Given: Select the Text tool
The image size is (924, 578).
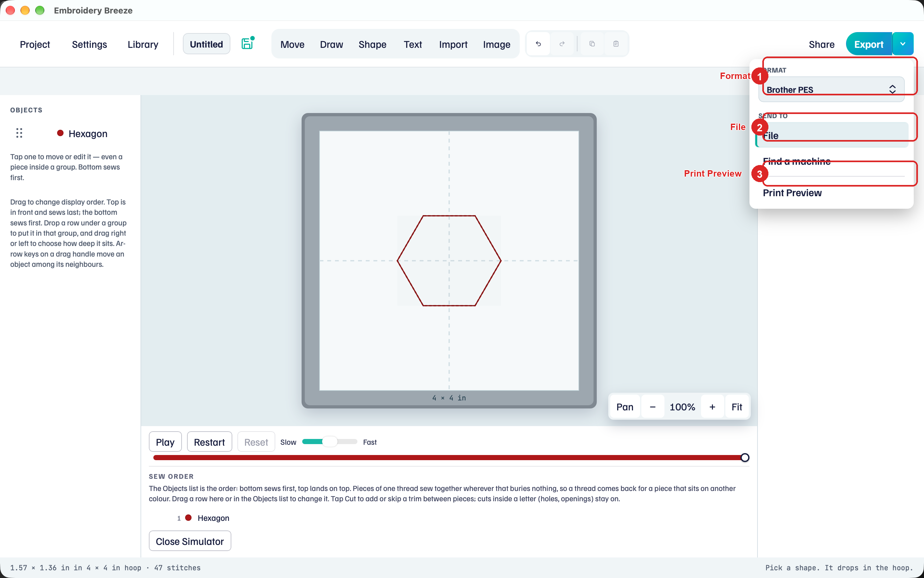Looking at the screenshot, I should (x=413, y=44).
